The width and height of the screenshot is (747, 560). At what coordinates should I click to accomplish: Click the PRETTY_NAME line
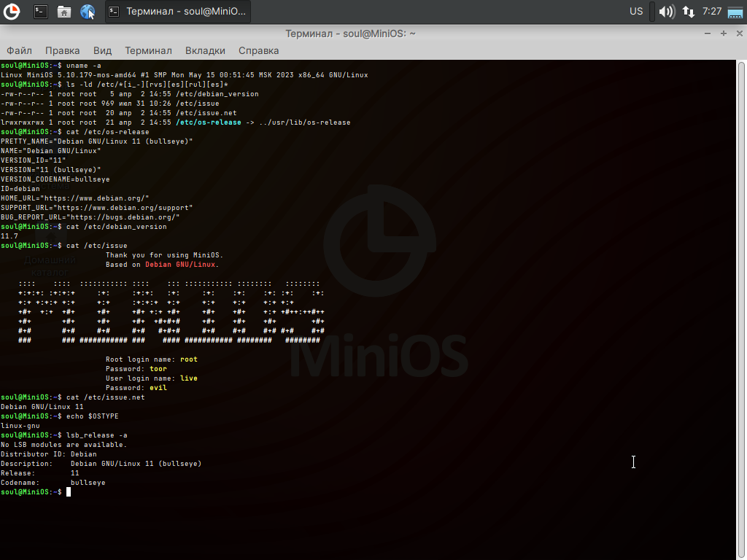coord(97,141)
